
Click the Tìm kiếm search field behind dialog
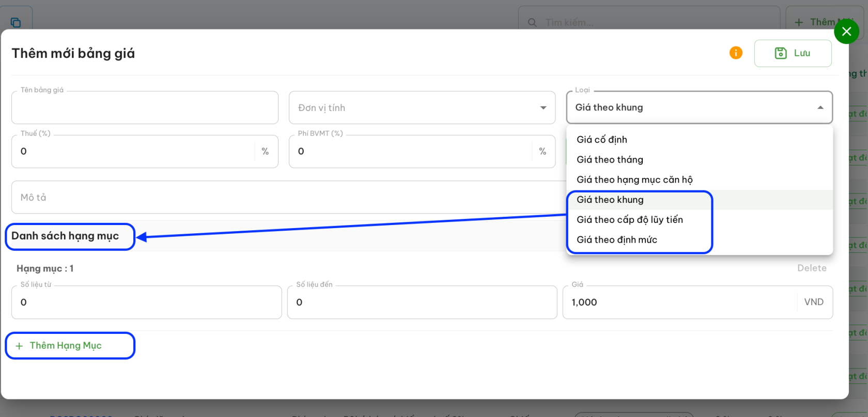[649, 22]
